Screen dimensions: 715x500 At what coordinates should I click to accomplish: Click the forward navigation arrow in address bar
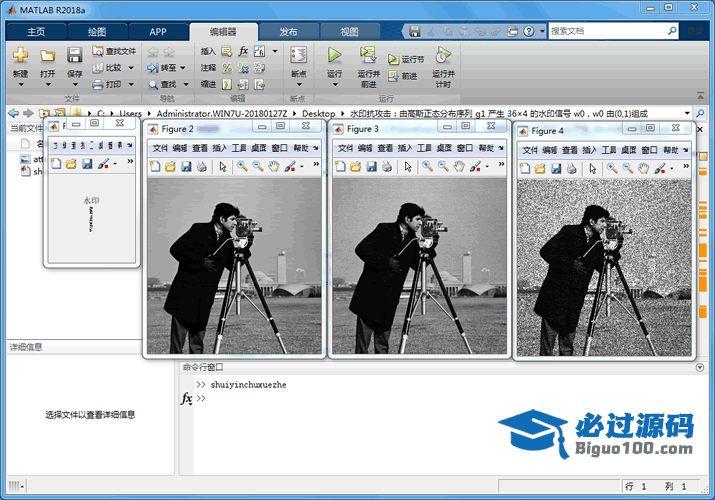[28, 113]
